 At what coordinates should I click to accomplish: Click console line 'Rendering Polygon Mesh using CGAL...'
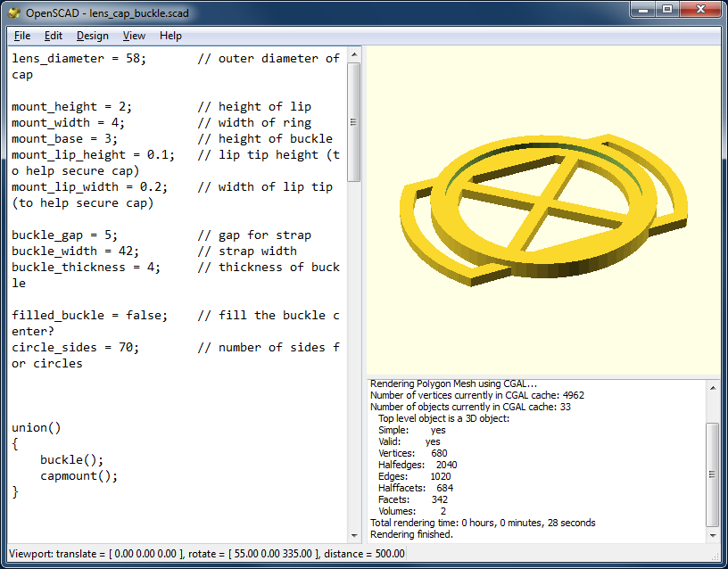(x=453, y=383)
